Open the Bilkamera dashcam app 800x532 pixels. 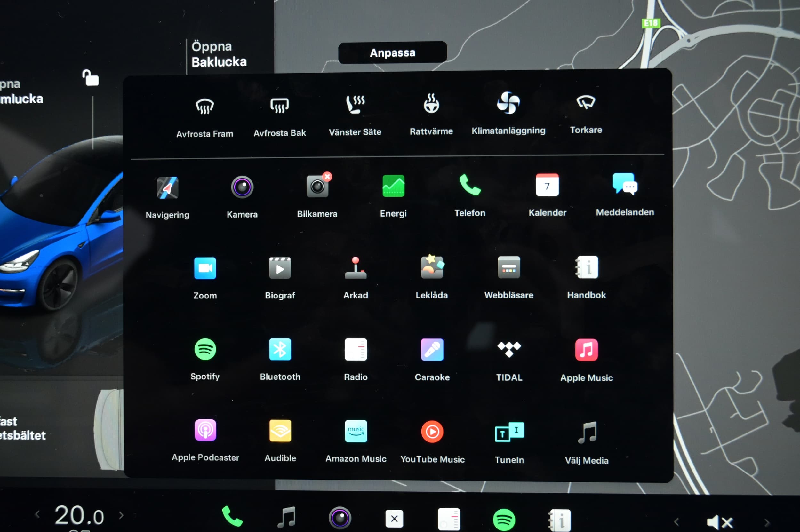[x=317, y=195]
